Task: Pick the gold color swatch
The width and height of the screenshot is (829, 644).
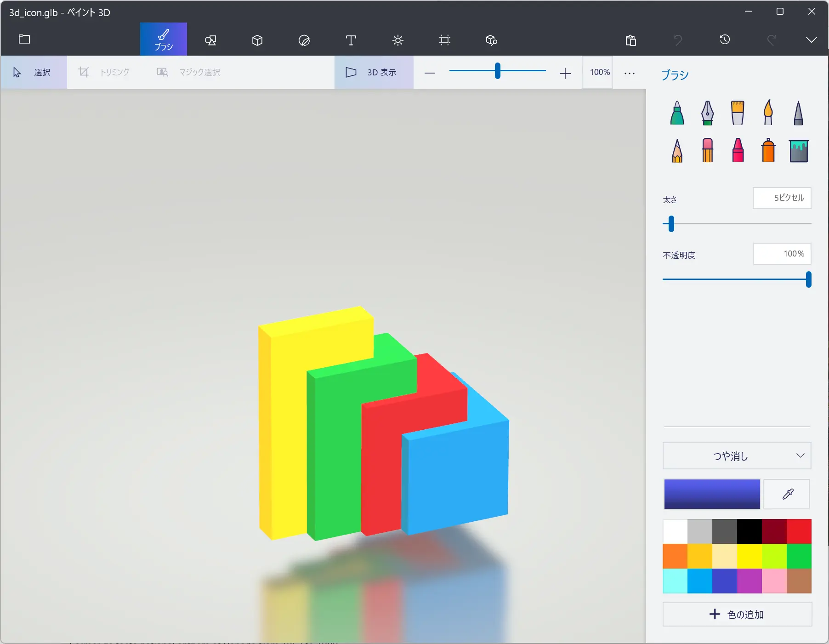Action: click(700, 556)
